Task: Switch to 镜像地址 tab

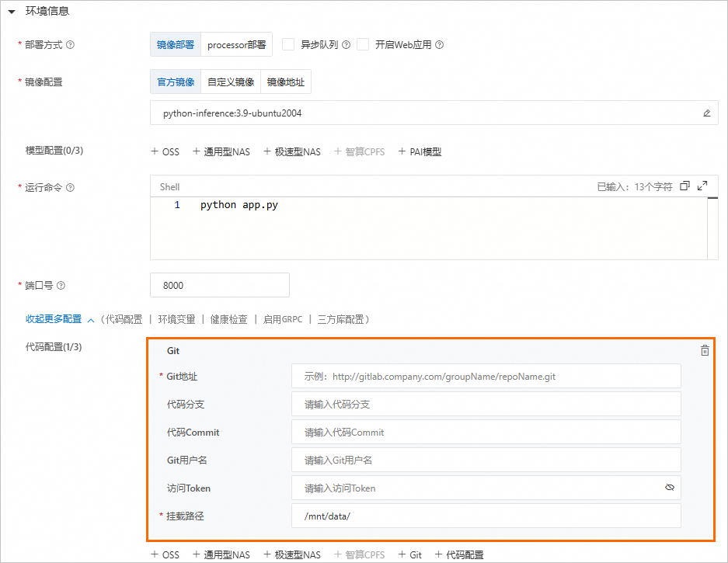Action: tap(286, 82)
